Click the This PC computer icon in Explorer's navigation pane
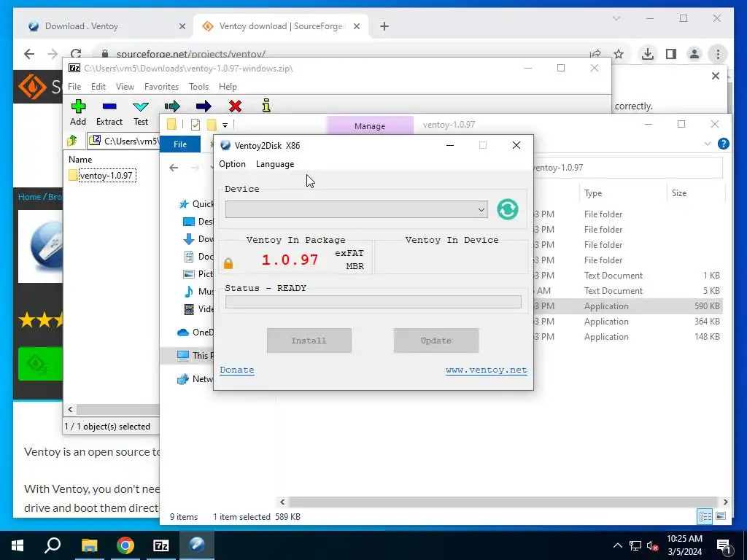 coord(182,355)
